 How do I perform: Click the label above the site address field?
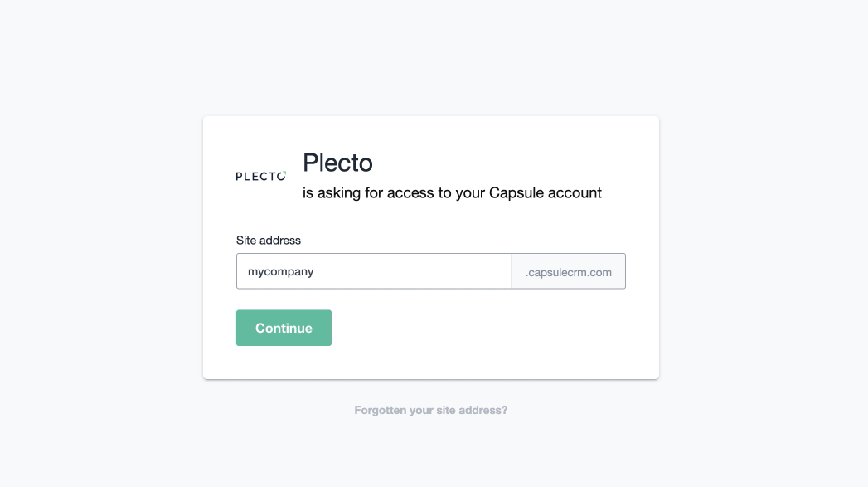click(268, 241)
